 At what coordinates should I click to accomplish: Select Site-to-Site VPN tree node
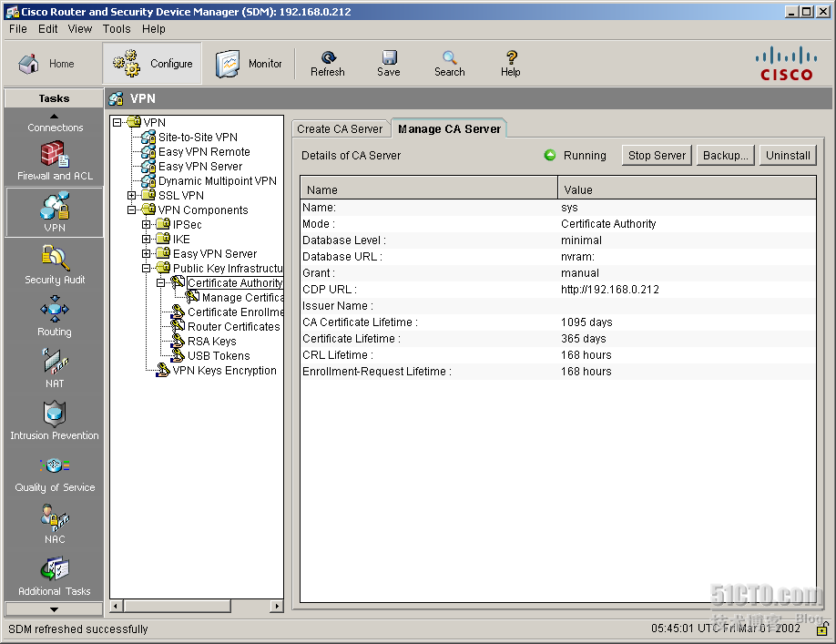198,137
